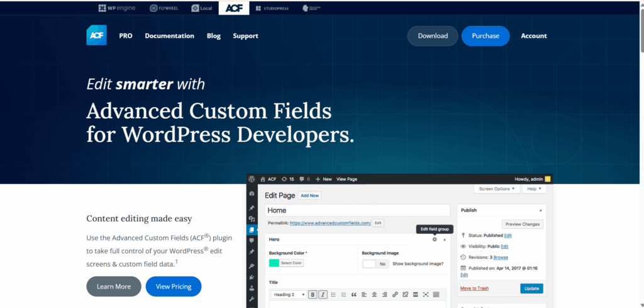The width and height of the screenshot is (644, 308).
Task: Click fullscreen distraction-free icon in editor
Action: (426, 294)
